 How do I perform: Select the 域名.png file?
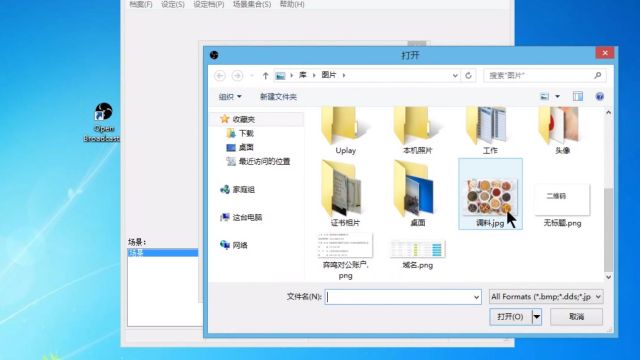pos(417,255)
